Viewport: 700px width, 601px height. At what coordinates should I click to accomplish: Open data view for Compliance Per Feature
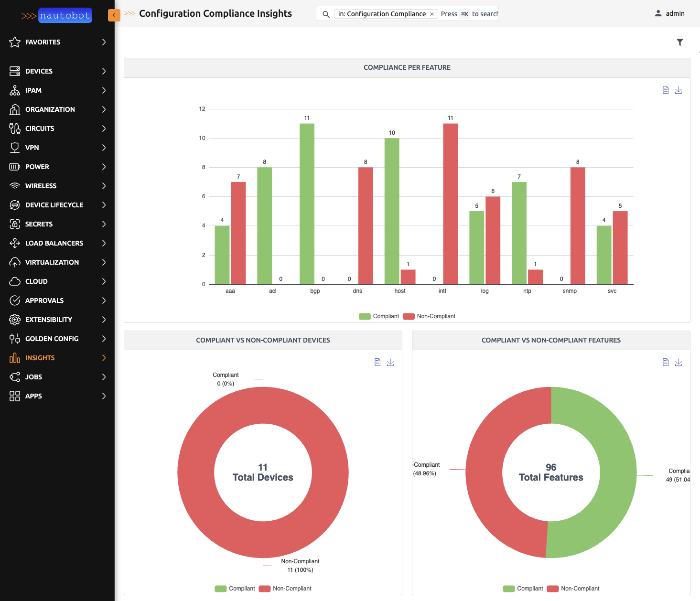point(665,90)
